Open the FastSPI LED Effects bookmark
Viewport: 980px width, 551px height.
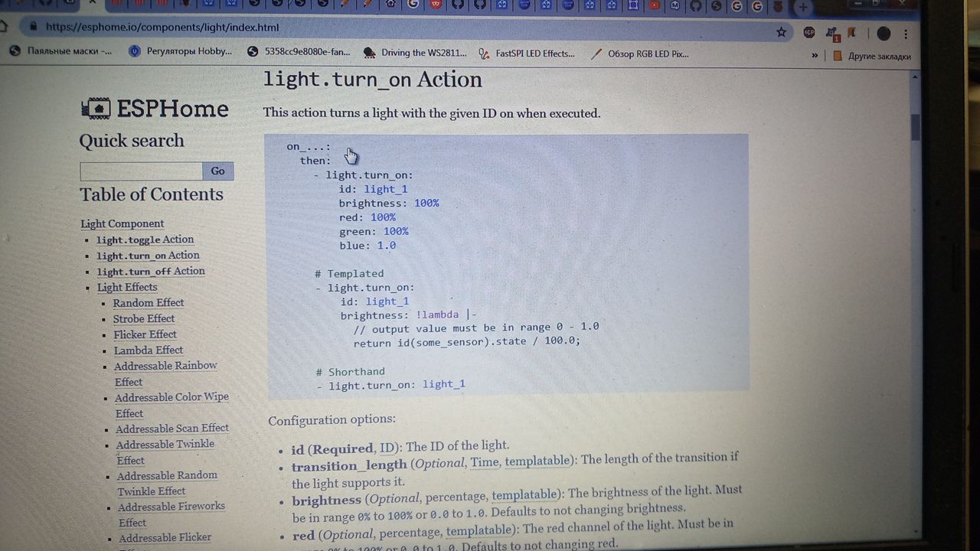(x=527, y=54)
